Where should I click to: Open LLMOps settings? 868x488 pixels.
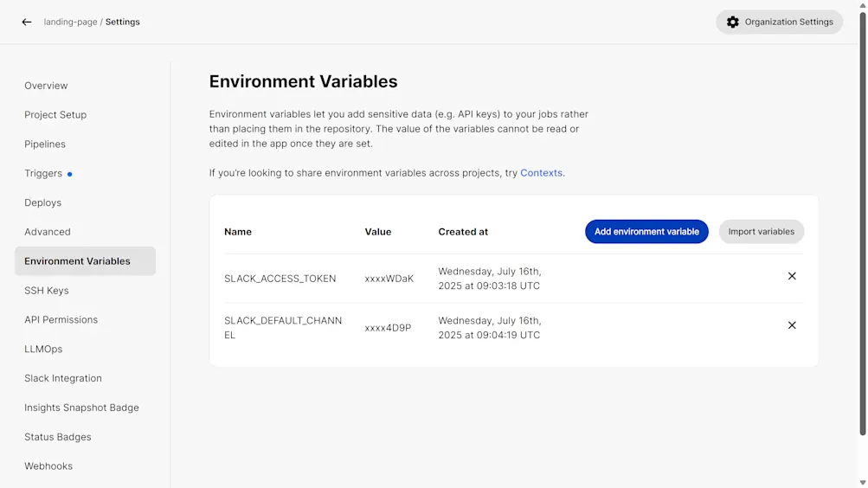click(43, 350)
